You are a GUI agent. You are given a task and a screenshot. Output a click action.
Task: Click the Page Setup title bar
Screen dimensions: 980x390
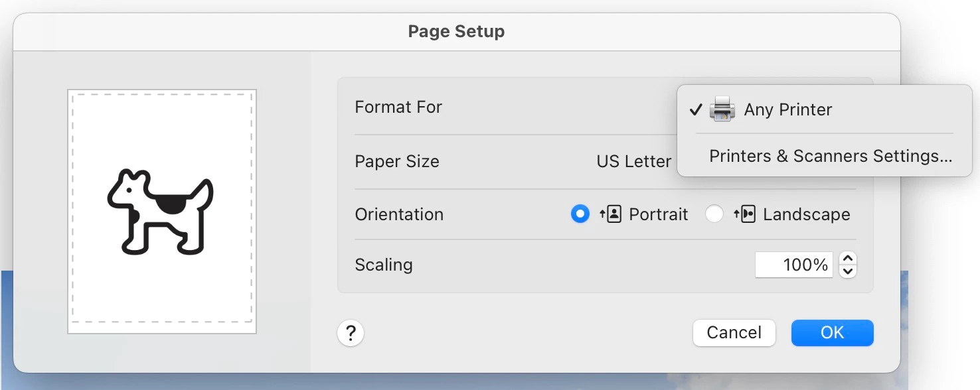click(x=457, y=31)
